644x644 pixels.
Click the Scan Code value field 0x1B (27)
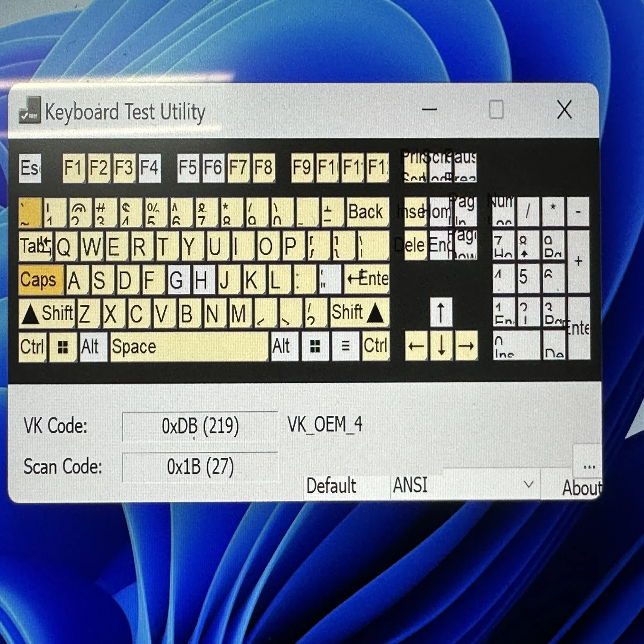200,467
